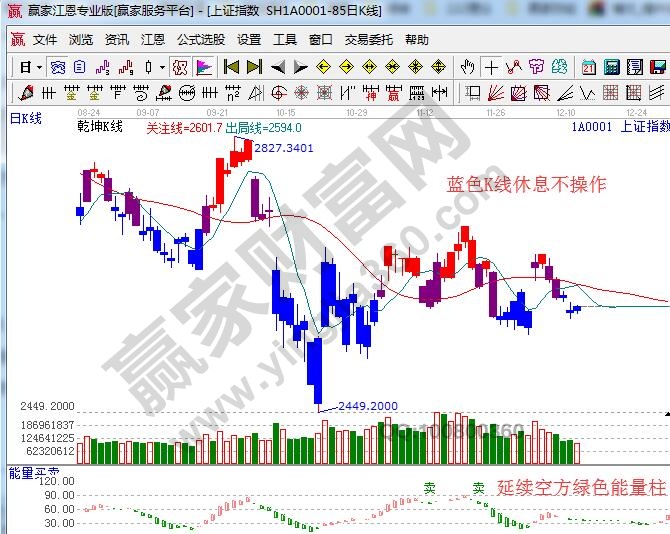Select the crosshair cursor tool
The height and width of the screenshot is (534, 670).
coord(491,67)
